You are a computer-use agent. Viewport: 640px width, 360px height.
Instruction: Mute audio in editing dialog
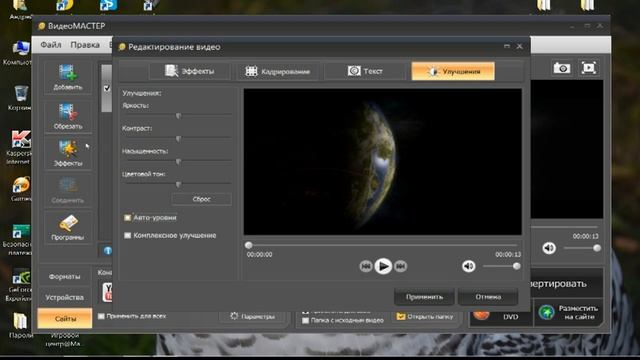tap(469, 266)
